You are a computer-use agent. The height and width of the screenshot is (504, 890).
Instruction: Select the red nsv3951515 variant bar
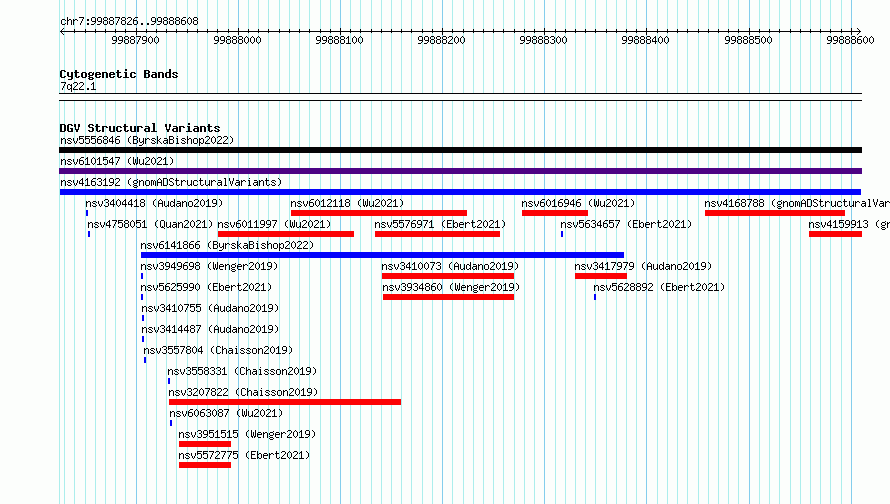[205, 444]
